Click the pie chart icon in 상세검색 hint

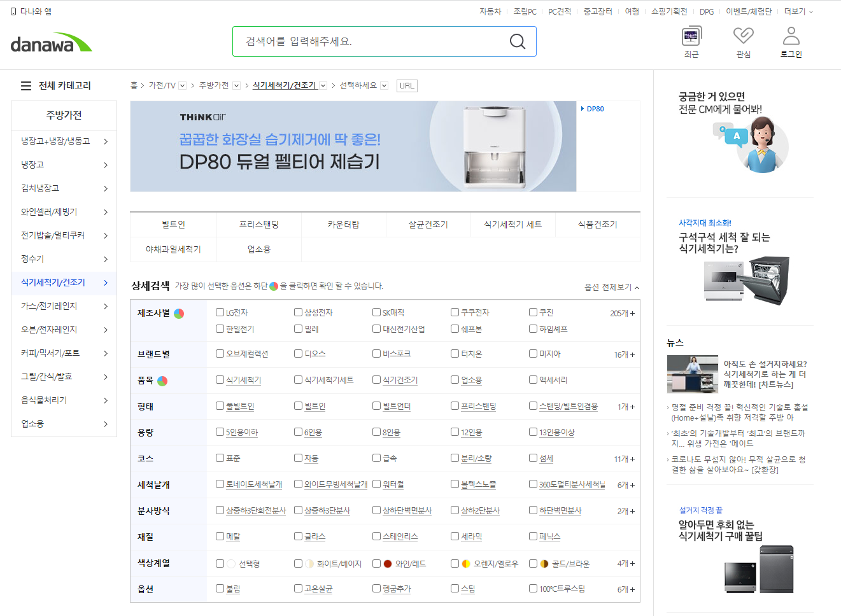point(274,286)
